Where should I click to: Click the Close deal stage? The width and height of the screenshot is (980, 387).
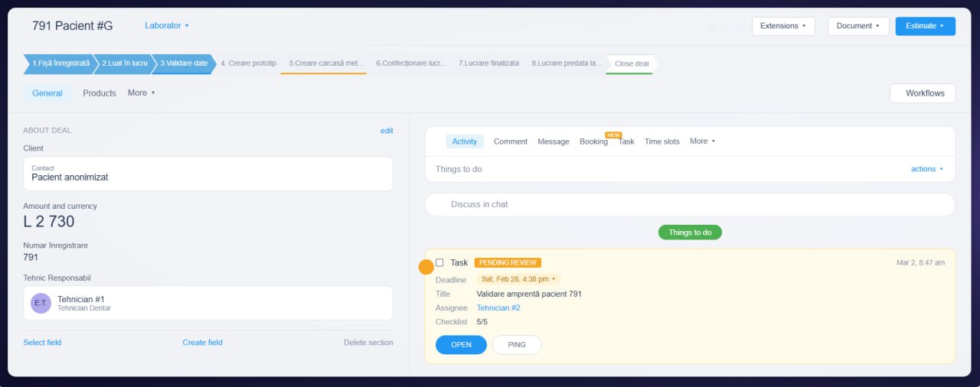[x=631, y=63]
